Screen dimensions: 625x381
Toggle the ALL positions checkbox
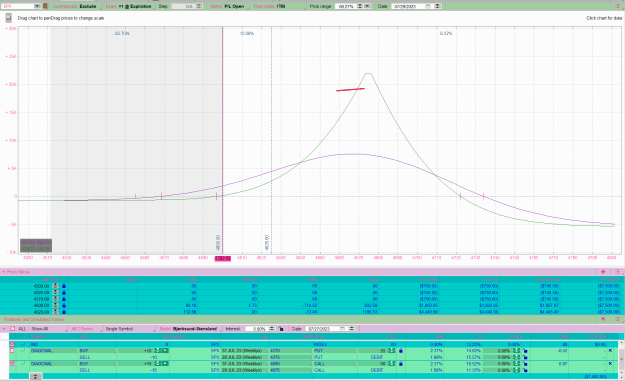(x=12, y=329)
